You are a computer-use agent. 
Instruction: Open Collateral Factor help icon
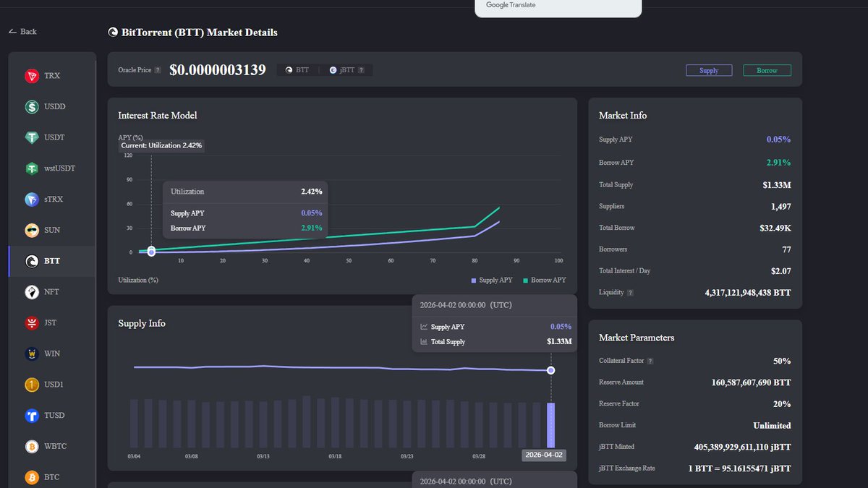(650, 361)
